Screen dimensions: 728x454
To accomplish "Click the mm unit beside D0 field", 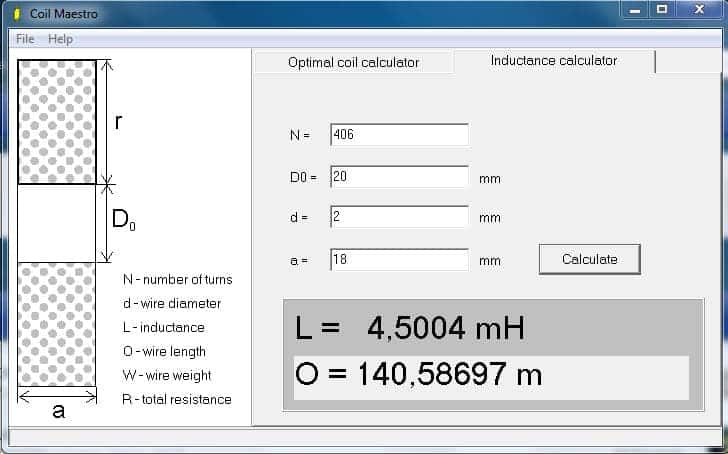I will 490,179.
